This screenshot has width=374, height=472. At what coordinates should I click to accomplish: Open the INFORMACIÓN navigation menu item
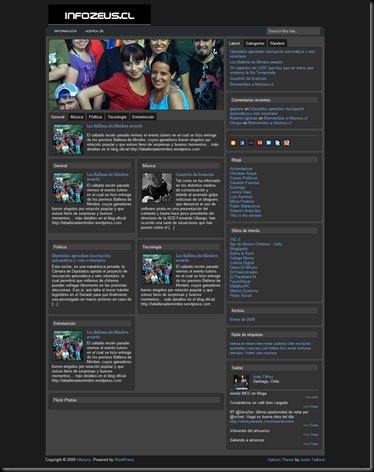click(x=65, y=31)
